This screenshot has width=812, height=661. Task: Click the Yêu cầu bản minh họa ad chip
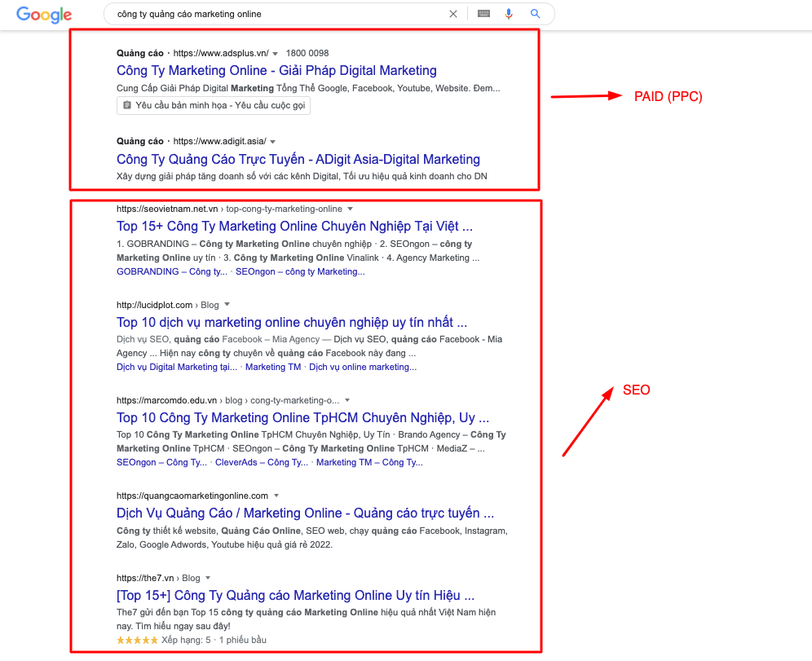pyautogui.click(x=213, y=105)
